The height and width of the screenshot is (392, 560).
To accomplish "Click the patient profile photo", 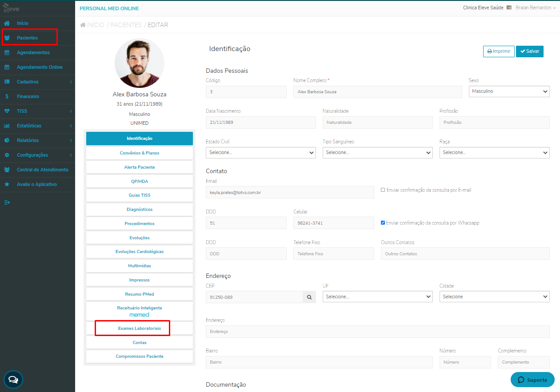I will point(140,63).
